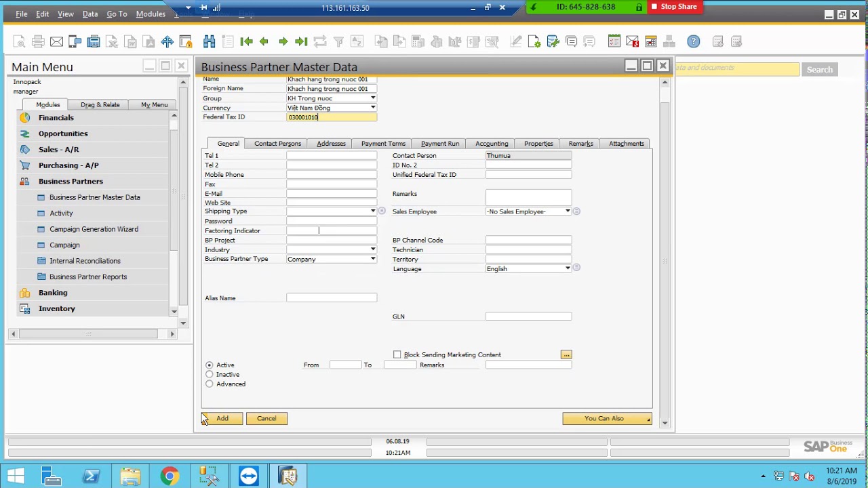The height and width of the screenshot is (488, 868).
Task: Select the Active radio button
Action: tap(209, 365)
